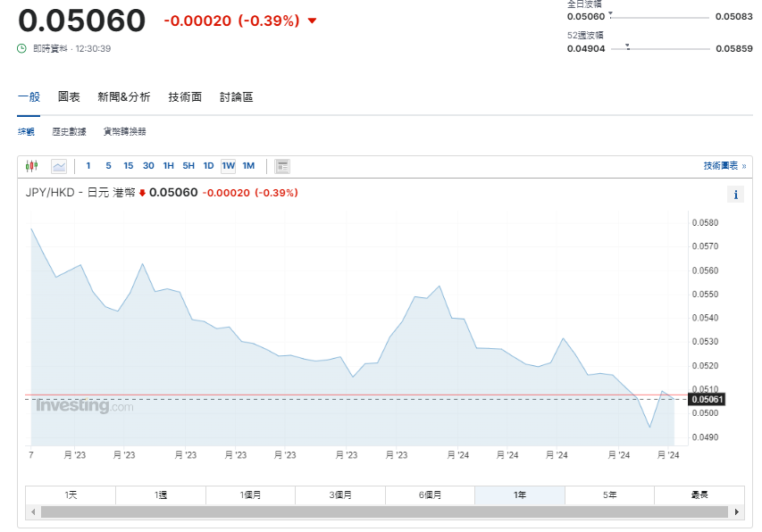This screenshot has width=762, height=532.
Task: Select the 5年 range button
Action: [x=608, y=495]
